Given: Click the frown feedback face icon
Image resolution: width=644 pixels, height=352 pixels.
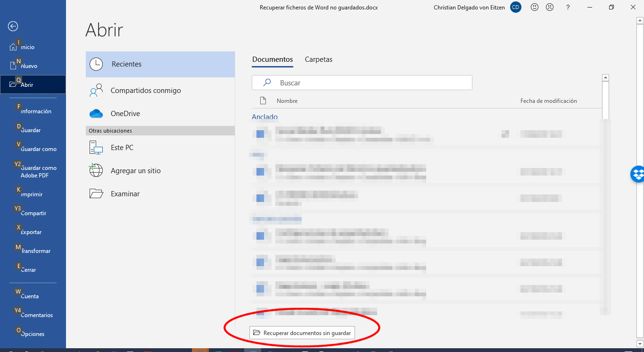Looking at the screenshot, I should coord(550,8).
